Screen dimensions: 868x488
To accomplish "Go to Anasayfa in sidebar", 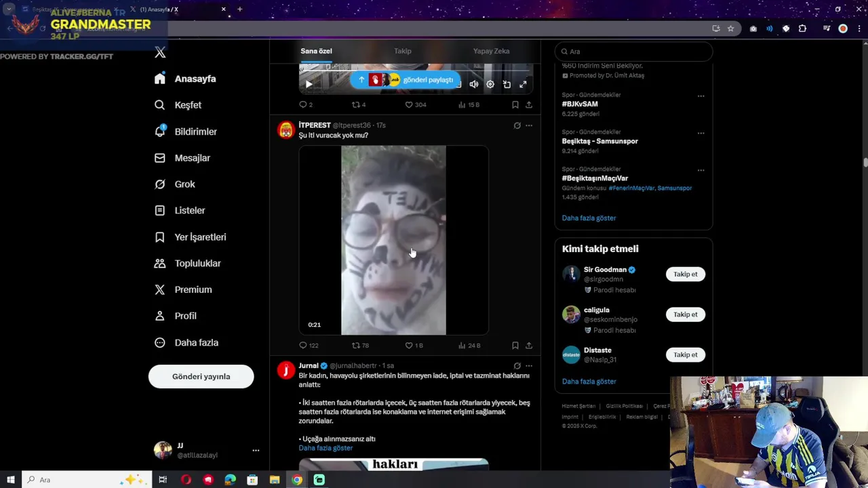I will point(185,79).
